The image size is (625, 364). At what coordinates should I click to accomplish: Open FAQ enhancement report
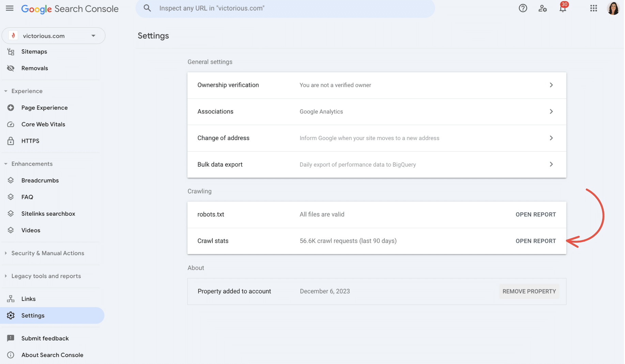point(27,197)
